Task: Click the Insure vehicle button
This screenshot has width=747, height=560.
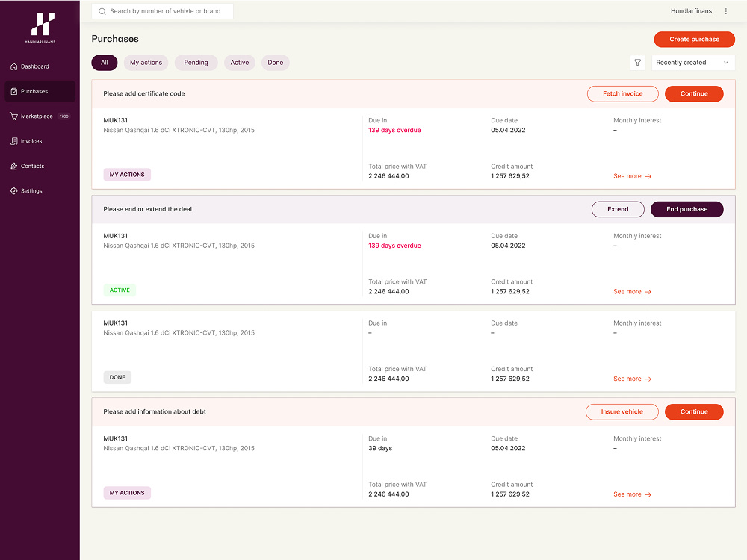Action: [x=622, y=412]
